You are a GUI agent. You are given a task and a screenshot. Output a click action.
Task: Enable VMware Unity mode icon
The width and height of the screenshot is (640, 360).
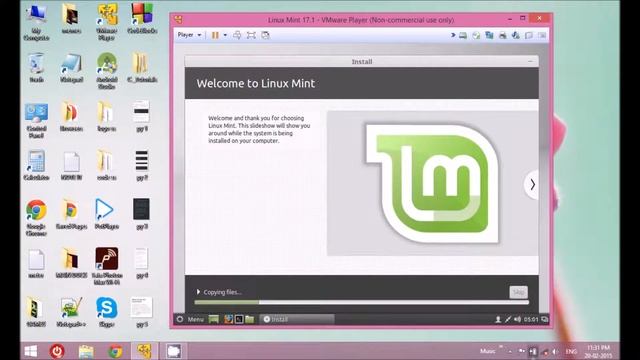coord(265,35)
